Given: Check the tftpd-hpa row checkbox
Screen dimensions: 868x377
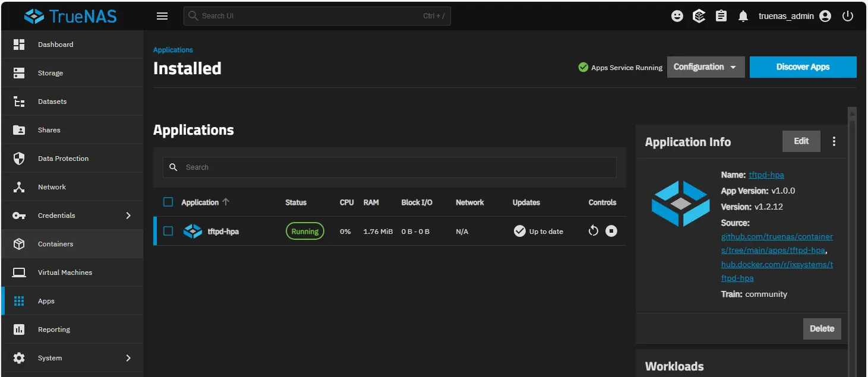Looking at the screenshot, I should (168, 231).
